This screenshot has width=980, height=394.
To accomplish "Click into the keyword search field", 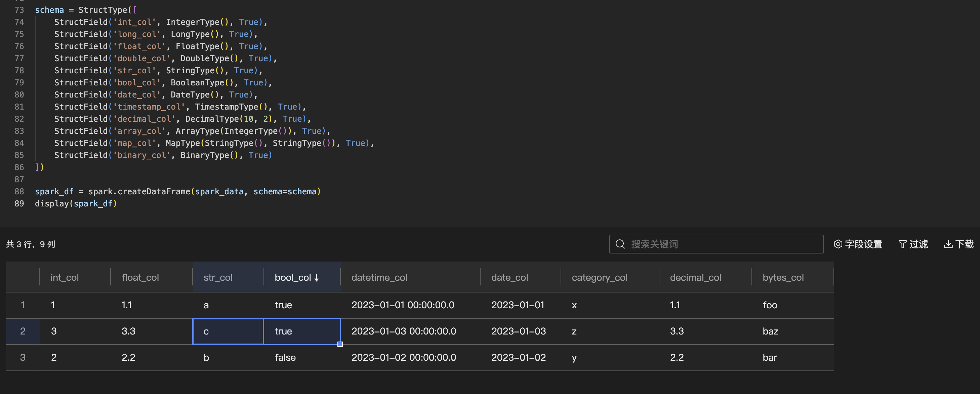I will [x=723, y=244].
